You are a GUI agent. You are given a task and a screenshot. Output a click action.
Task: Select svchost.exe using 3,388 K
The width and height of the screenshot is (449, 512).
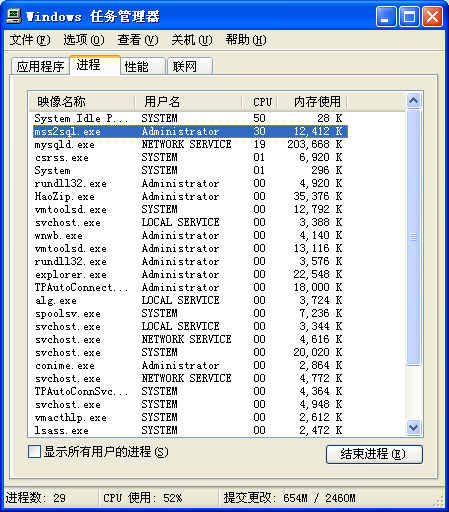pyautogui.click(x=190, y=222)
